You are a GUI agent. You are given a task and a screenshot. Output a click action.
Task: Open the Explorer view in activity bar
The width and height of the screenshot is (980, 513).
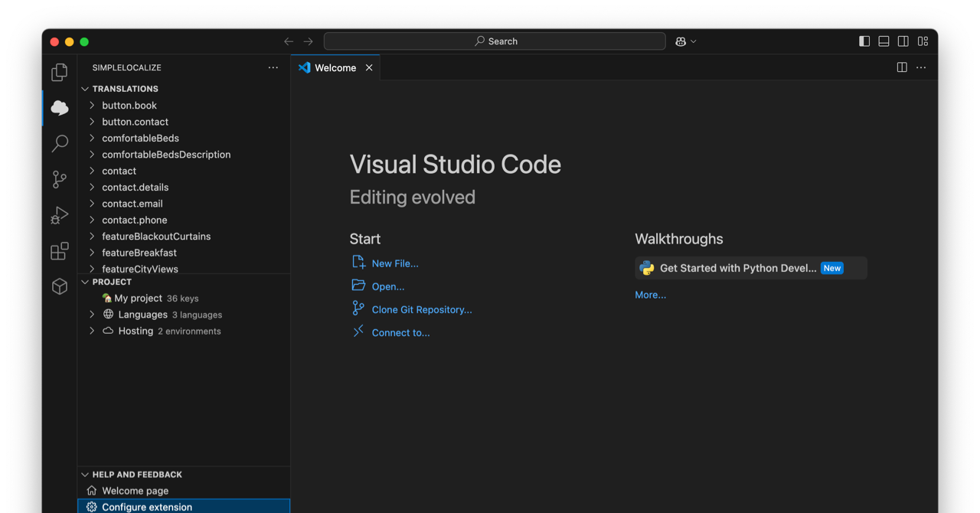click(x=60, y=72)
